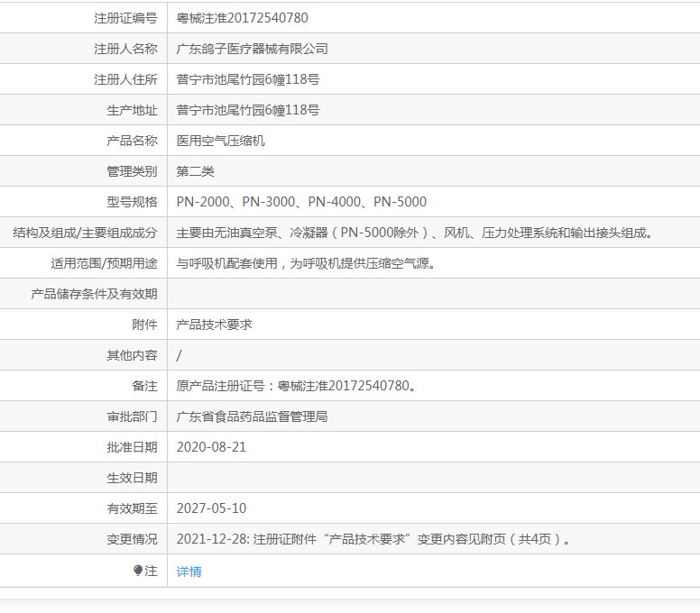Screen dimensions: 700x613
Task: Click intended use text 与呼吸机配套使用
Action: pos(306,263)
